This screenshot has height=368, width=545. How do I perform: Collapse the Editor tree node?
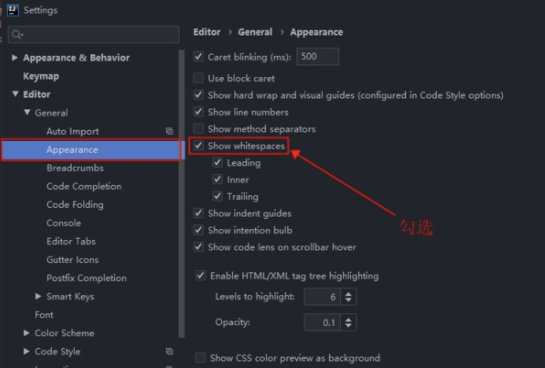coord(15,94)
